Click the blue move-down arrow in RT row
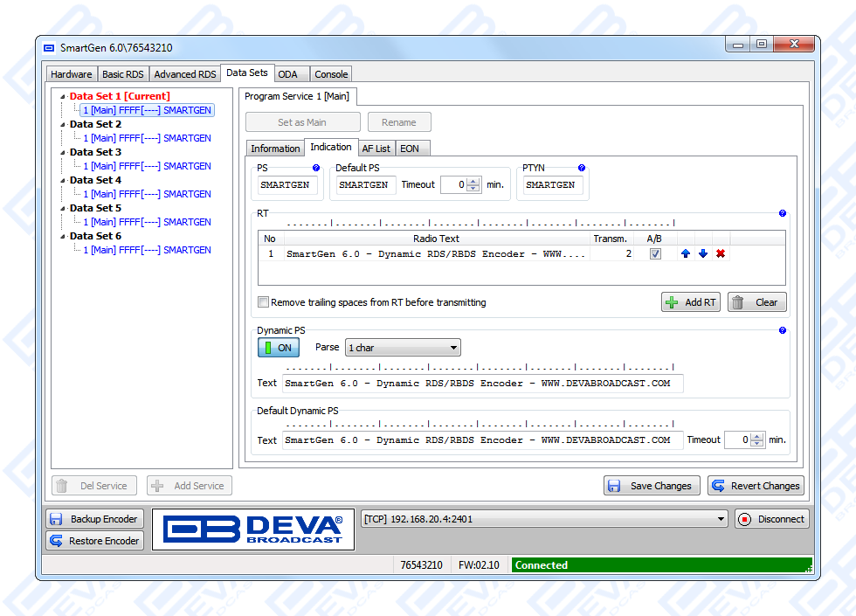The width and height of the screenshot is (856, 616). [x=703, y=254]
